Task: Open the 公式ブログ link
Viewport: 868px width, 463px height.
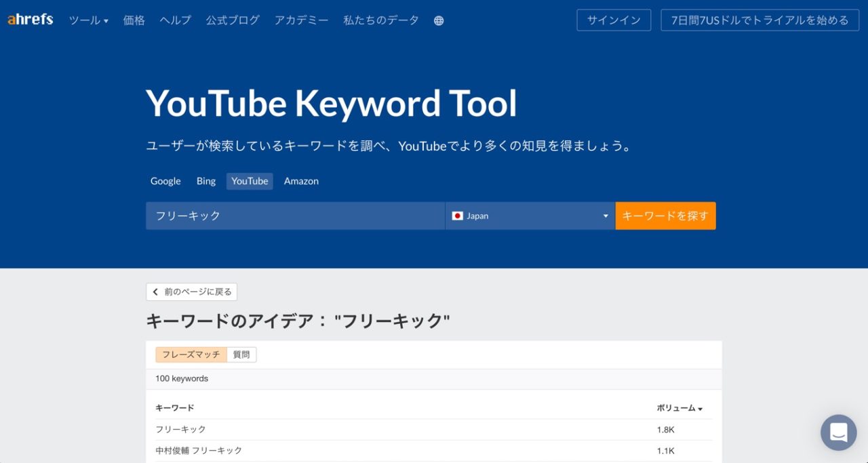Action: coord(232,20)
